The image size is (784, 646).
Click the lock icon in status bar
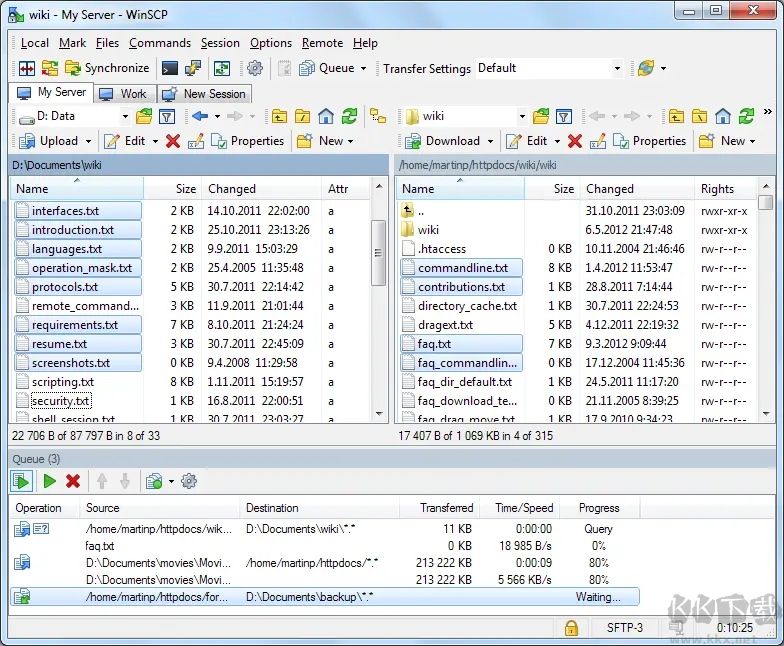tap(571, 628)
